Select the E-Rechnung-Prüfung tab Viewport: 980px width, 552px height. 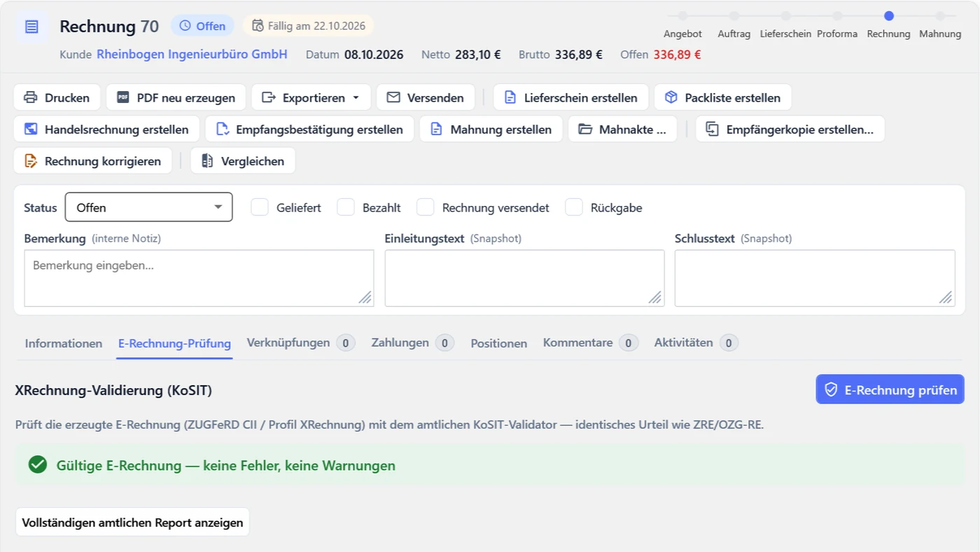[x=174, y=343]
